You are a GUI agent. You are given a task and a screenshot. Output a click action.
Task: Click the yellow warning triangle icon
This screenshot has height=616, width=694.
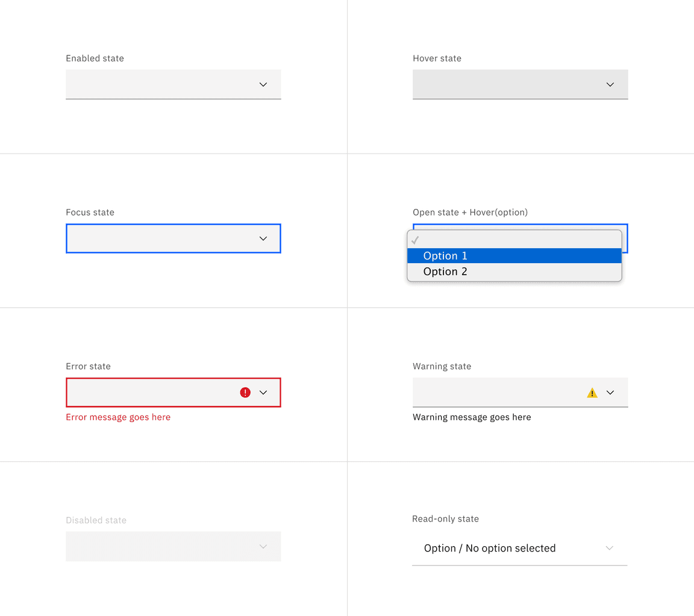[x=592, y=392]
